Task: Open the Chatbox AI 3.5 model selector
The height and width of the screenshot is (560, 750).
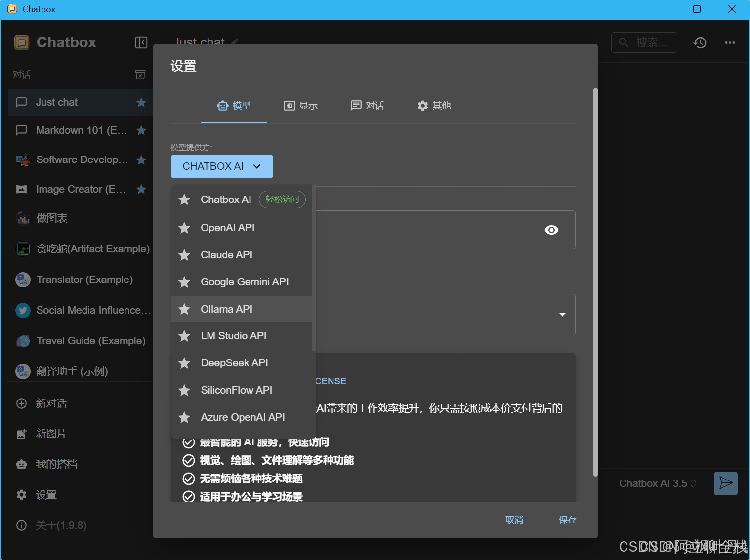Action: (x=658, y=483)
